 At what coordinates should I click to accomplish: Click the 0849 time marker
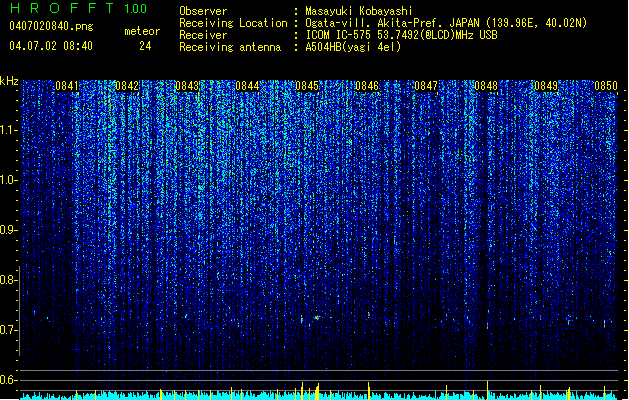tap(546, 86)
